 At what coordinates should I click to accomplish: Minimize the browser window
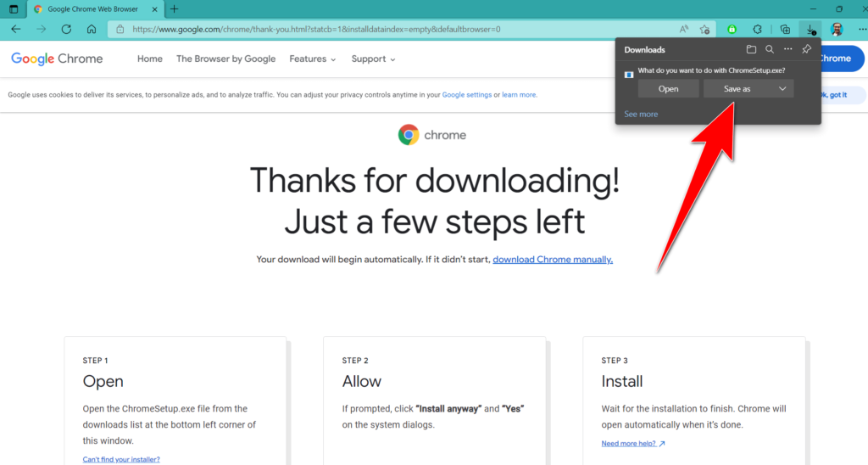813,8
